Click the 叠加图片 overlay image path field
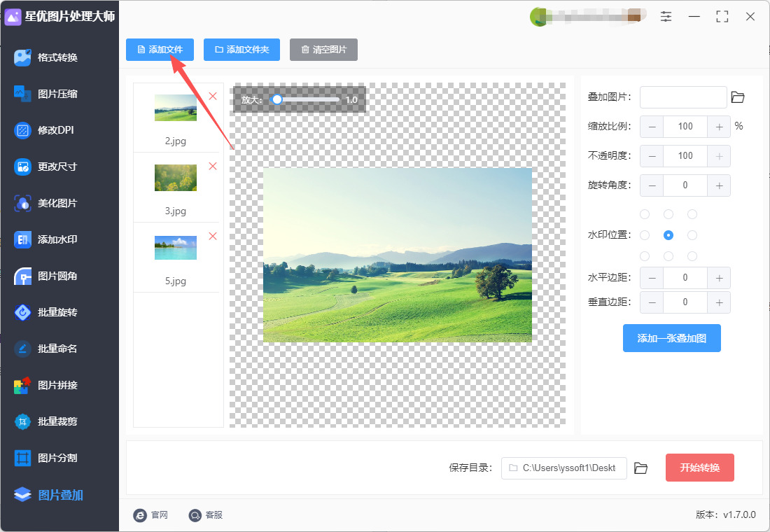Viewport: 770px width, 532px height. 683,97
